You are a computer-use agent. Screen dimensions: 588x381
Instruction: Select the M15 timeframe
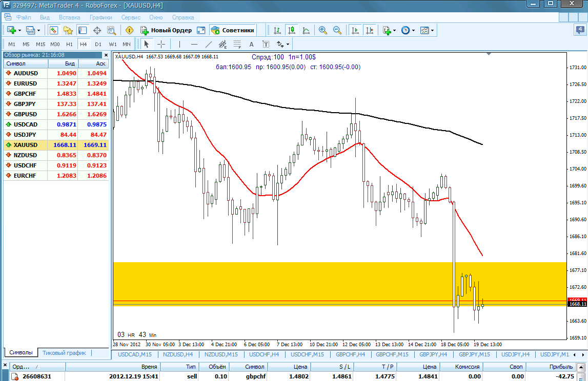40,44
